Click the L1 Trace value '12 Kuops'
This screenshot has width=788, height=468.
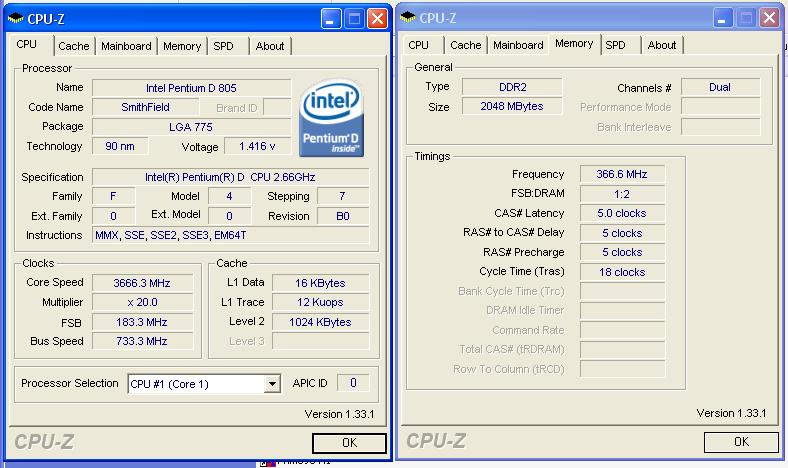[x=320, y=302]
